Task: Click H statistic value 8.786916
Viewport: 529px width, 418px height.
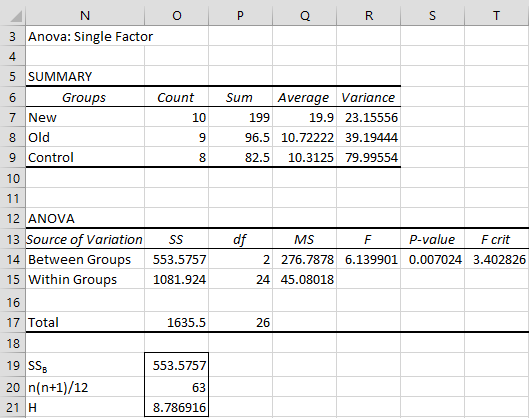Action: coord(176,407)
